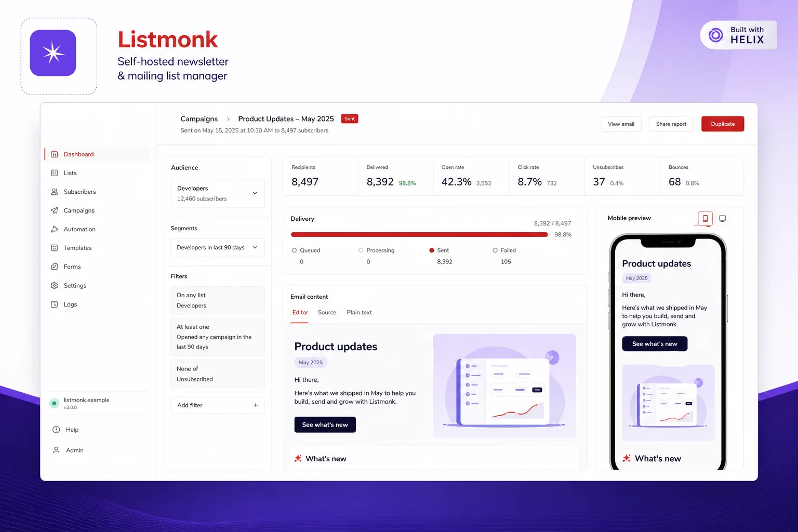The height and width of the screenshot is (532, 798).
Task: Click the green listmonk.example status icon
Action: [x=54, y=403]
